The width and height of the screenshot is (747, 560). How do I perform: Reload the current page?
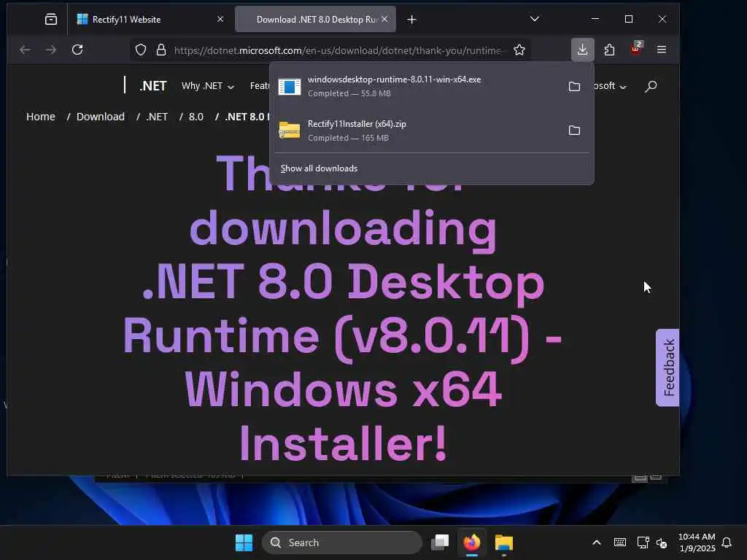77,50
